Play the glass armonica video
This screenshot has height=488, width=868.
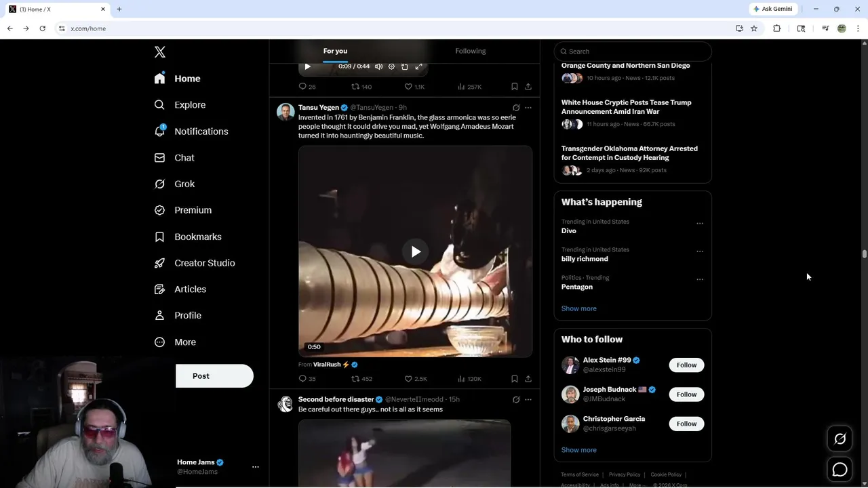(x=416, y=251)
